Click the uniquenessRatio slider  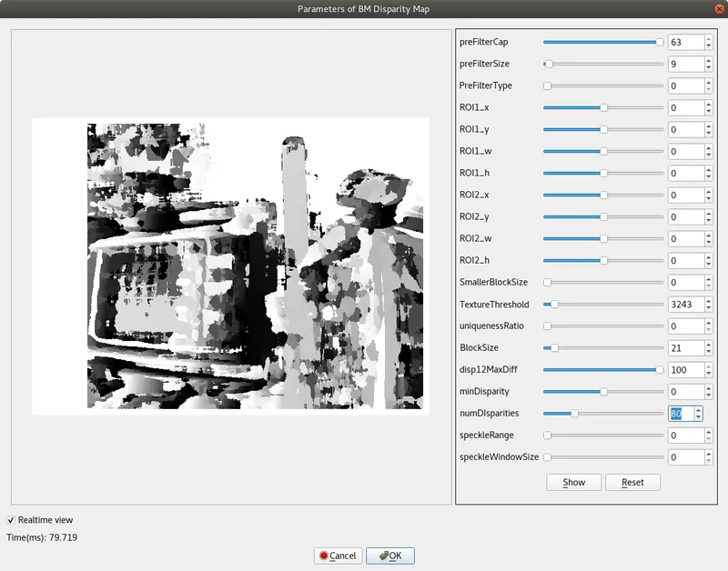pos(603,326)
